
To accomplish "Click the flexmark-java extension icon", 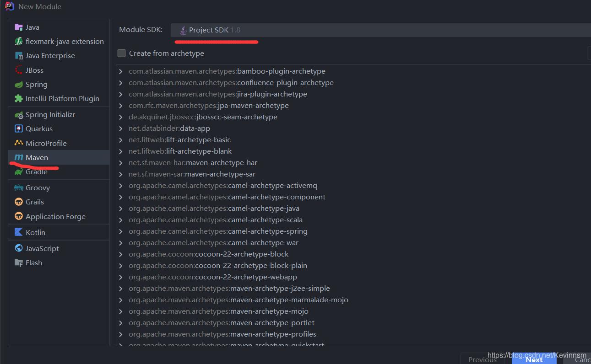I will click(19, 41).
